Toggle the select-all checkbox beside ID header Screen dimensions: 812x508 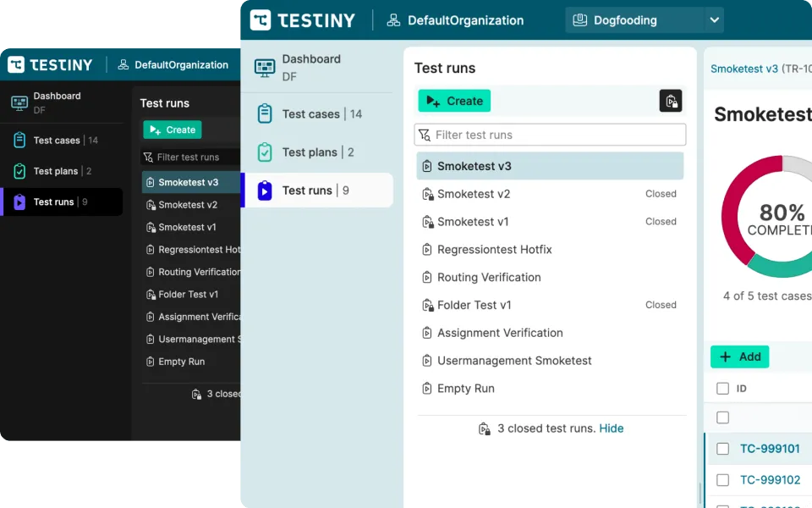click(x=722, y=389)
